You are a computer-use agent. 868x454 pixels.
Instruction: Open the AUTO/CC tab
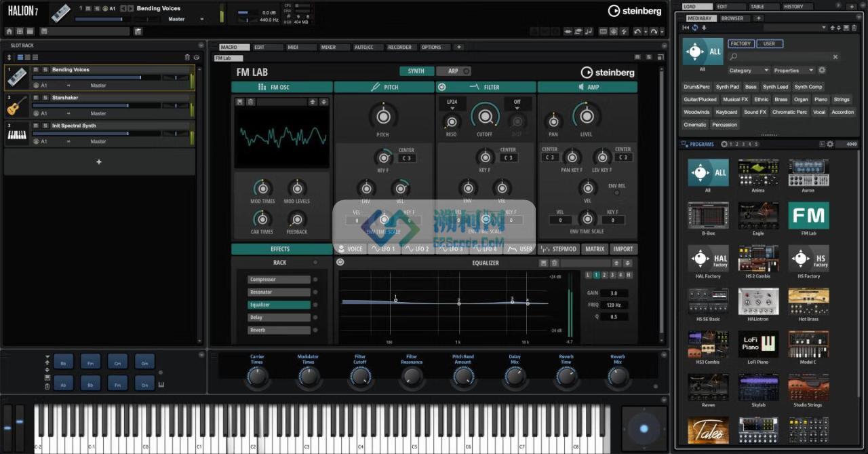point(367,48)
